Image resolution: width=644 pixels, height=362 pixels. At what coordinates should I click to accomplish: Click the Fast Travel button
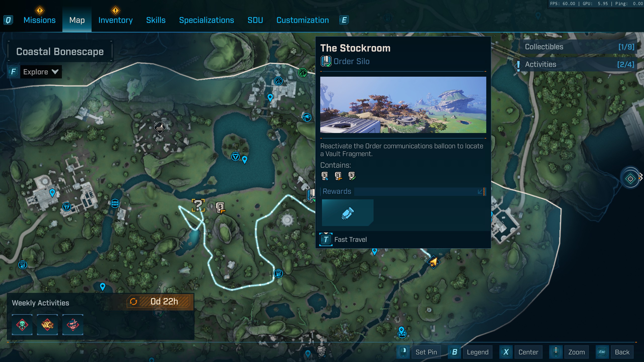pos(344,240)
